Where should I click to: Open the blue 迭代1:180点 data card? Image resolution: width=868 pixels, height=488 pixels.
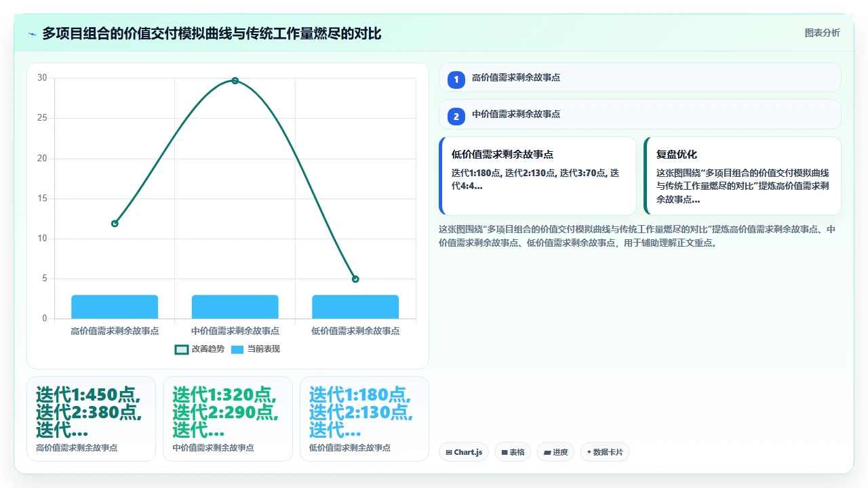[364, 419]
